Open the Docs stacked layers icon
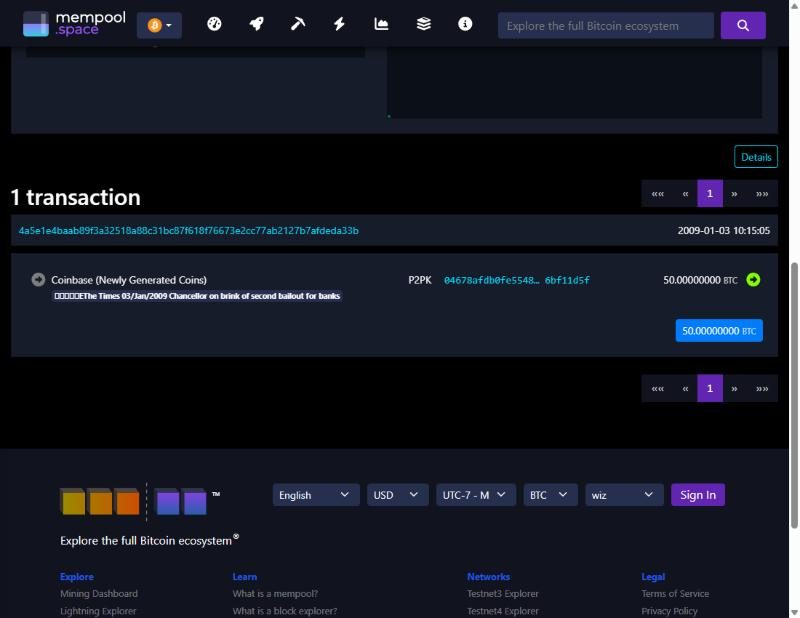Screen dimensions: 800x618 click(423, 24)
